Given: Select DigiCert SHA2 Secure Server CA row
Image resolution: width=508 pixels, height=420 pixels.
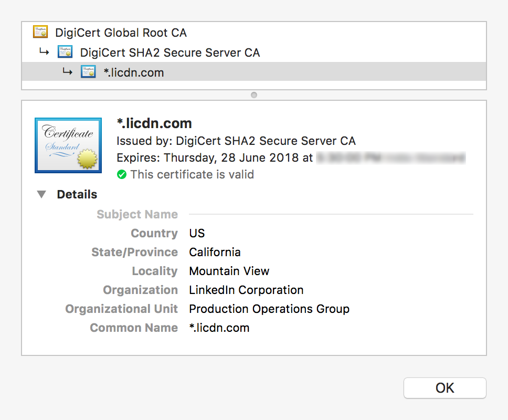Looking at the screenshot, I should coord(170,52).
